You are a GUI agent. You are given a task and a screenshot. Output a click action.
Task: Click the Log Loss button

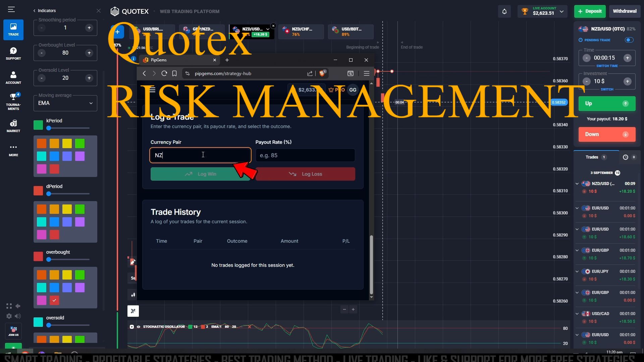tap(305, 174)
